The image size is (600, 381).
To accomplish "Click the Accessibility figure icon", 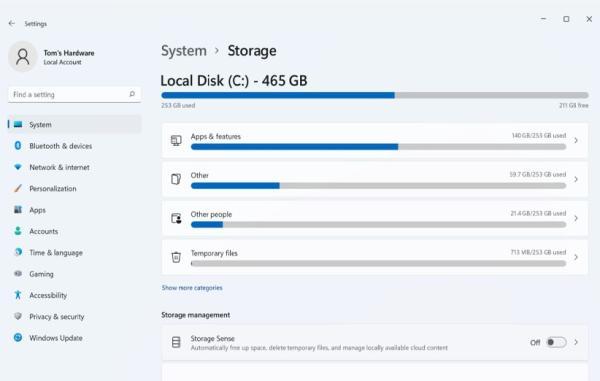I will [18, 295].
